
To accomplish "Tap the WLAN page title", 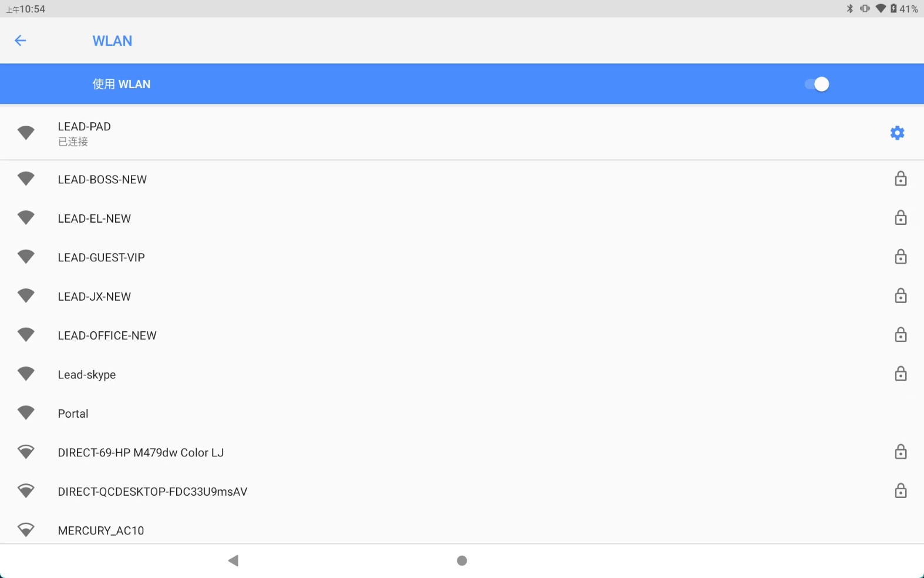I will coord(112,41).
